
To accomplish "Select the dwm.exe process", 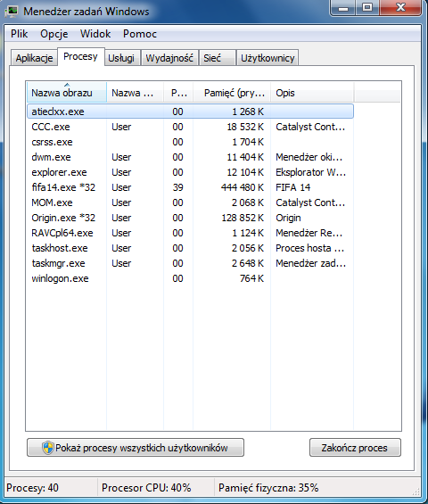I will point(190,157).
